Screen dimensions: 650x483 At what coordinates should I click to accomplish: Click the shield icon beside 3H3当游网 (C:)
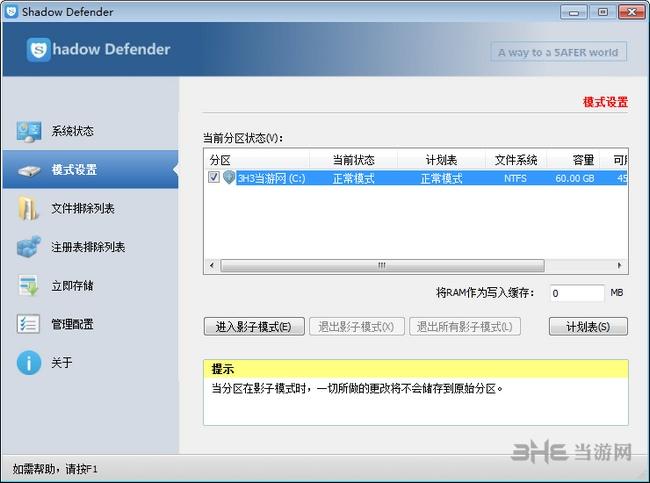229,177
